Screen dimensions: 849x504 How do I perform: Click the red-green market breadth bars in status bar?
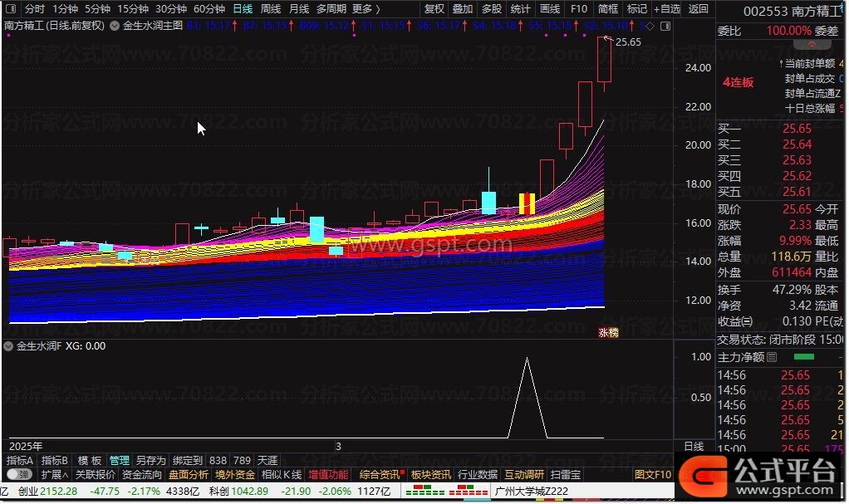pyautogui.click(x=447, y=491)
